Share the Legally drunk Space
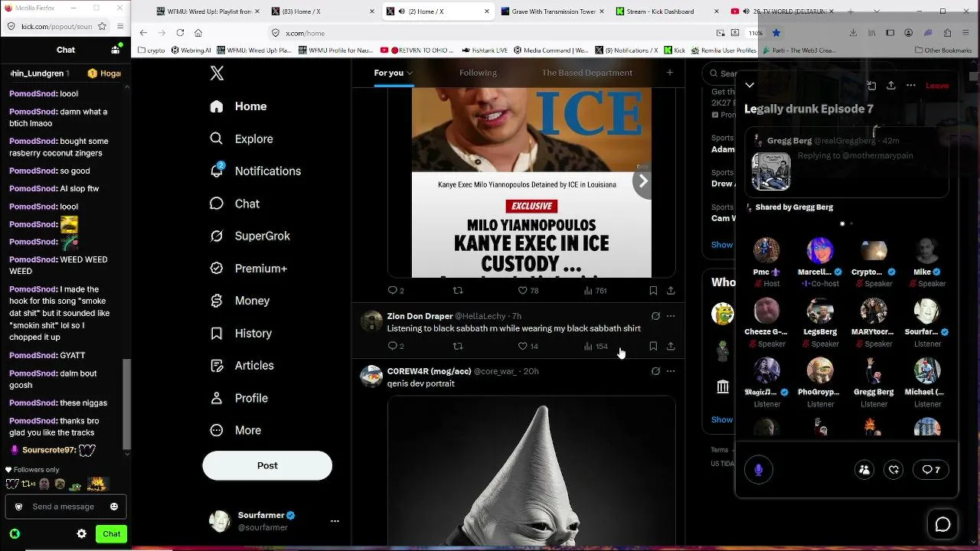 pos(891,86)
